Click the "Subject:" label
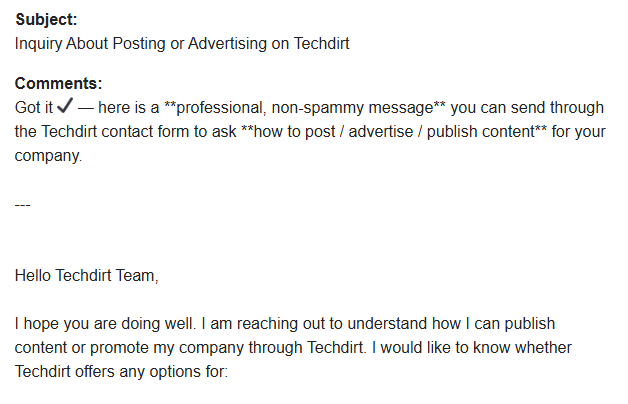Viewport: 628px width, 404px height. tap(46, 19)
